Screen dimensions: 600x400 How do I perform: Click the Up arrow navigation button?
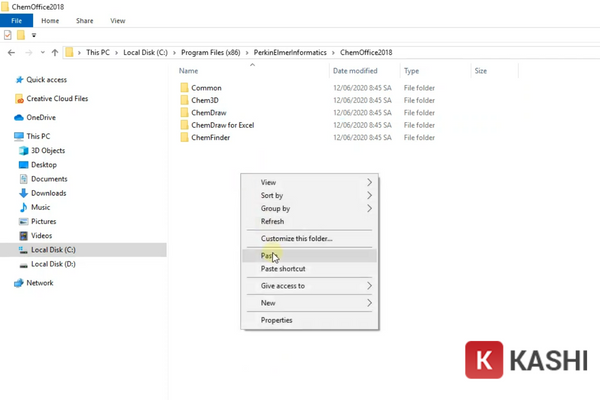(x=55, y=52)
